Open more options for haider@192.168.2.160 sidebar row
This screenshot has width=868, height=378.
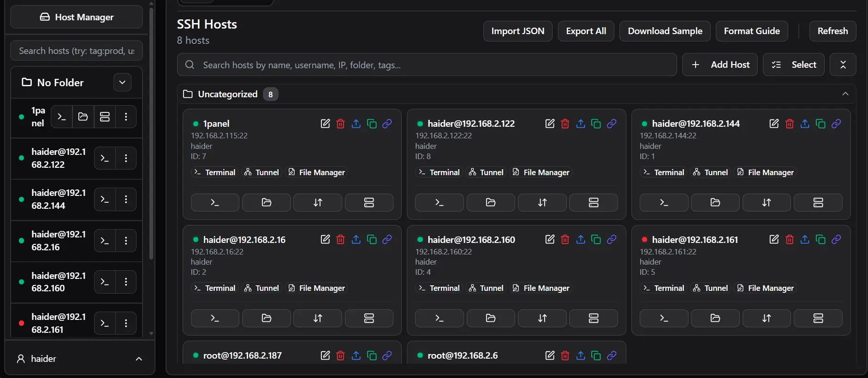126,282
